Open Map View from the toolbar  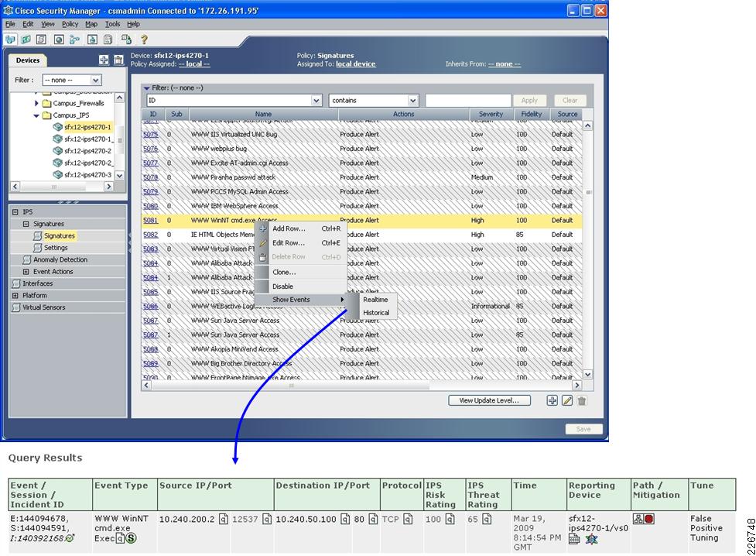(26, 39)
